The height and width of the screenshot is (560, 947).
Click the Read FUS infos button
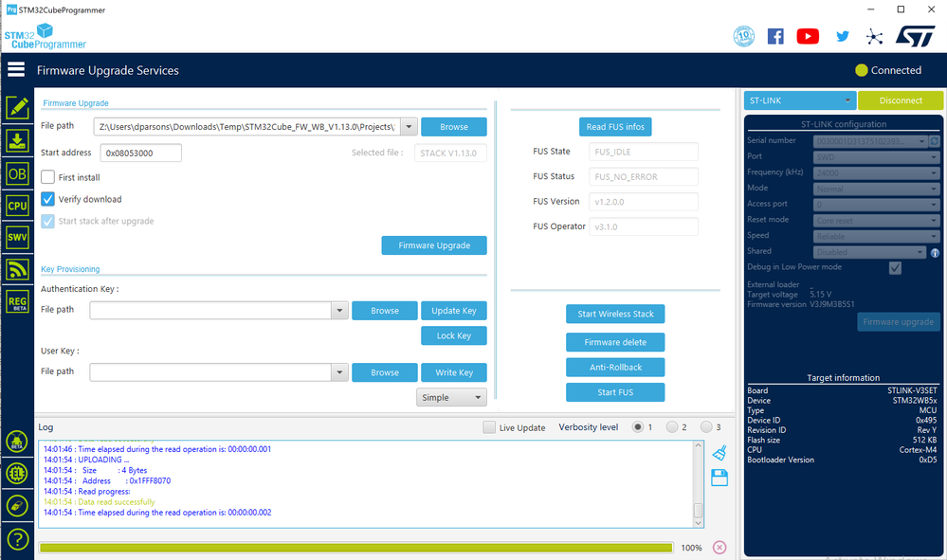[615, 127]
